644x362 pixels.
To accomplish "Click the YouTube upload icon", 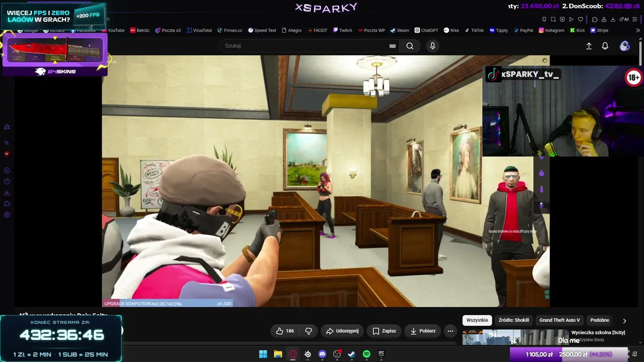I will coord(589,46).
